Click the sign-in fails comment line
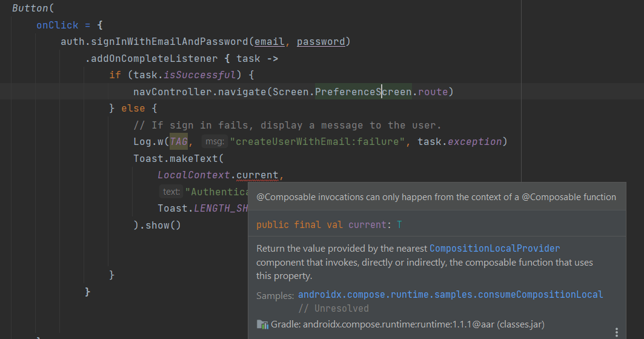 tap(287, 126)
